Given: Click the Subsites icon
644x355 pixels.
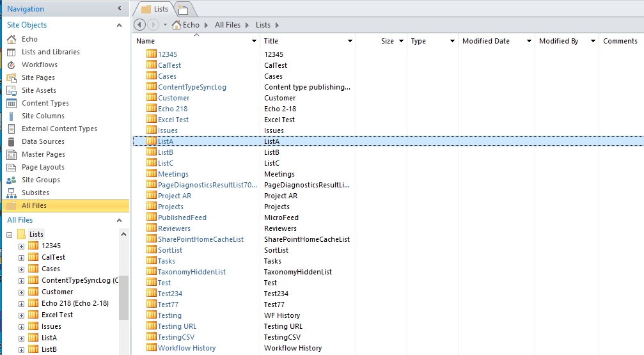Looking at the screenshot, I should (x=12, y=193).
